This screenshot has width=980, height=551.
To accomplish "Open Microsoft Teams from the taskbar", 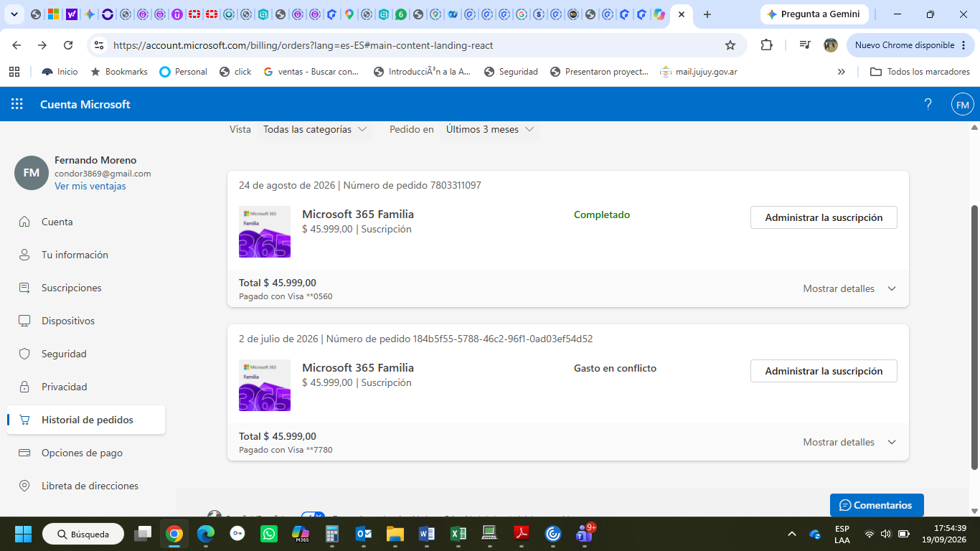I will [585, 534].
